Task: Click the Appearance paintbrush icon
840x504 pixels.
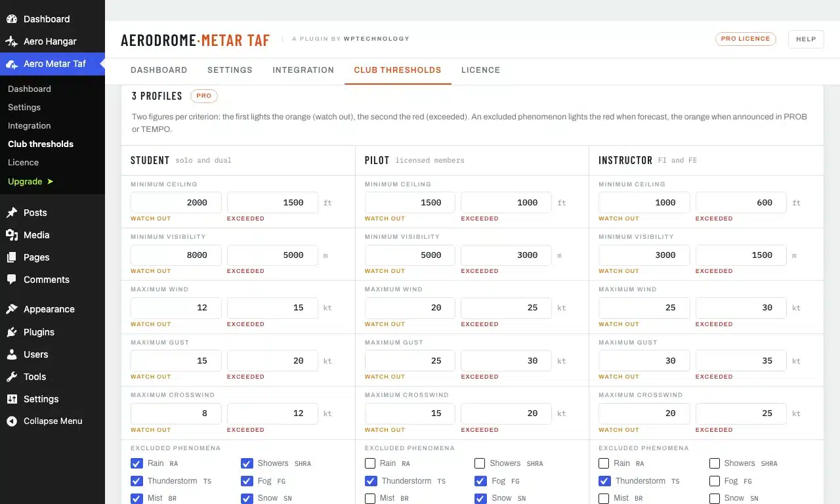Action: coord(12,309)
